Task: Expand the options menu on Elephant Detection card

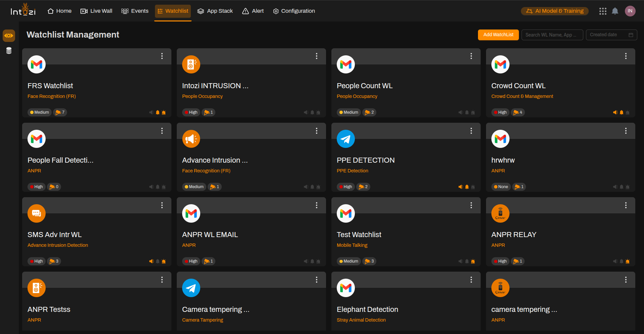Action: [471, 280]
